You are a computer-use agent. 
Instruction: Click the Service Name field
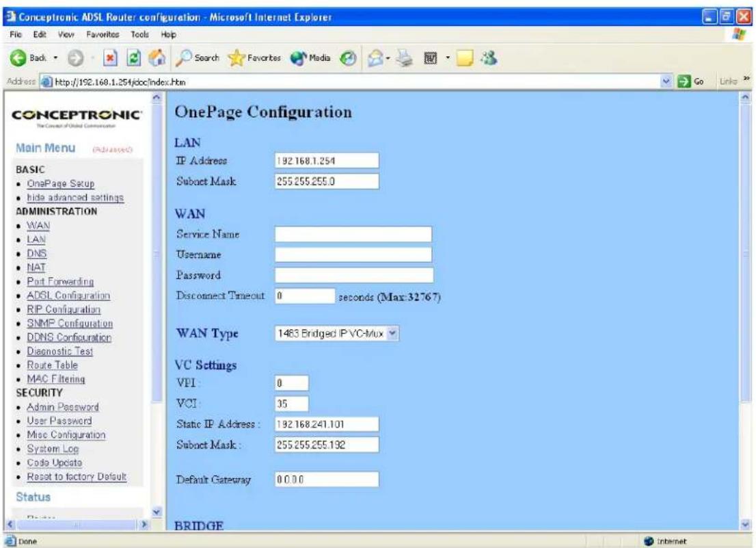click(x=353, y=234)
